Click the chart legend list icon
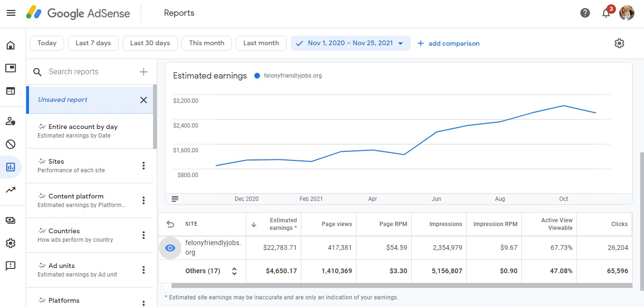644x307 pixels. 174,199
